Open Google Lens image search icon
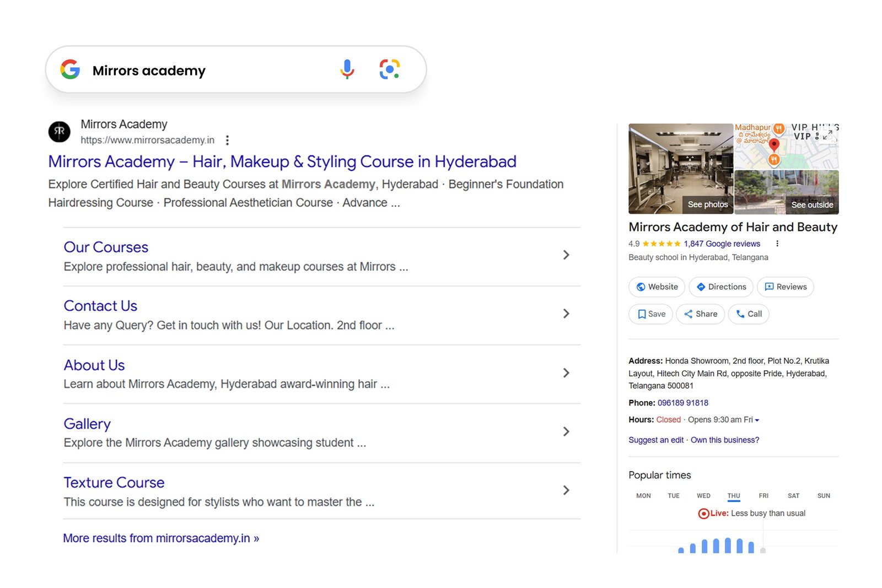 [389, 69]
